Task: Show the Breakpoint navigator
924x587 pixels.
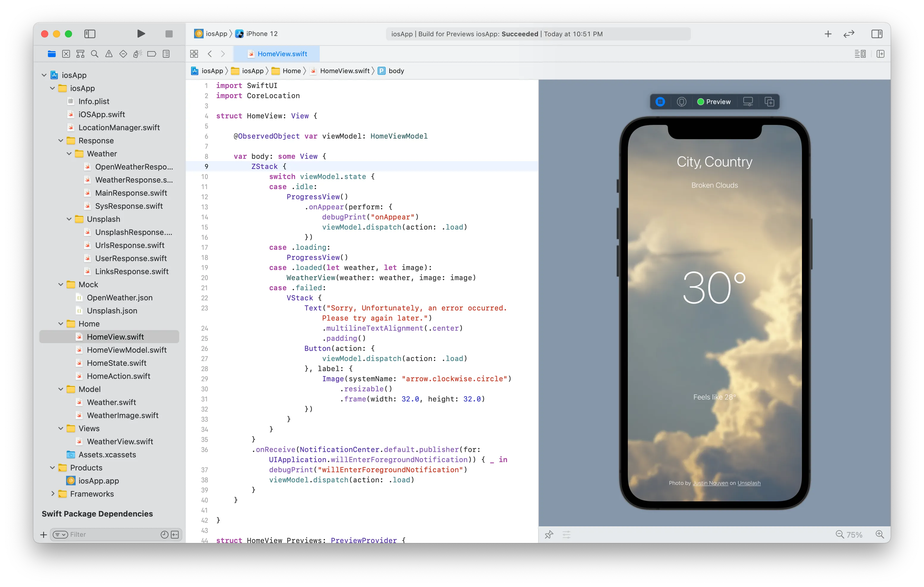Action: coord(152,54)
